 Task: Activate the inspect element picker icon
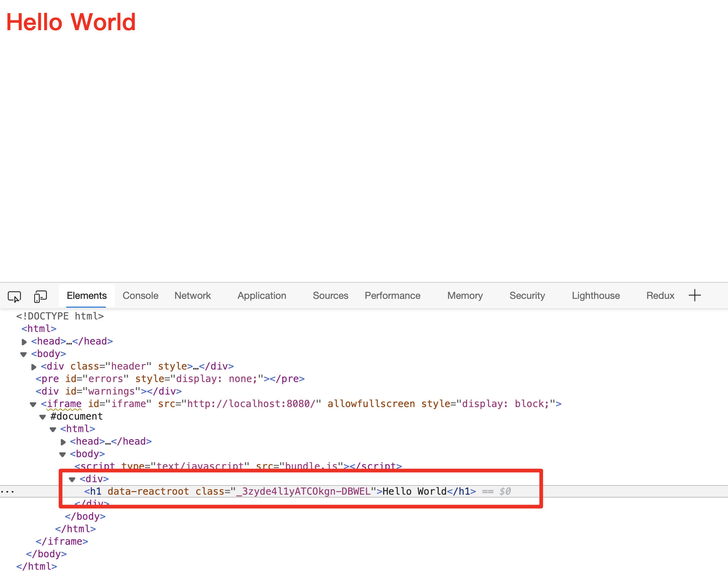point(14,296)
